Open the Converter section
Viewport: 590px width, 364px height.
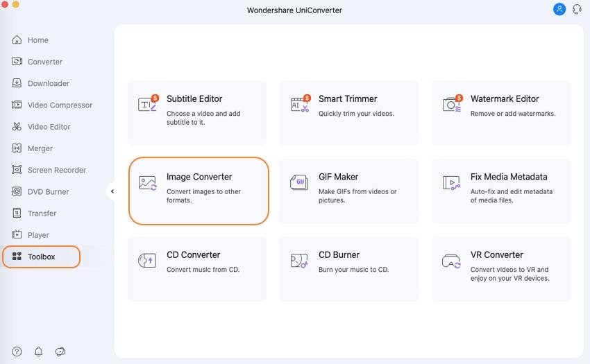pos(45,62)
